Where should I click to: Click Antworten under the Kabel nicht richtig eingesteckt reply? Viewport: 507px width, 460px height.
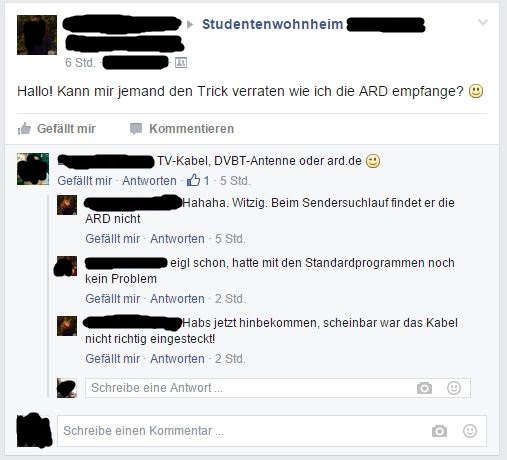click(177, 359)
